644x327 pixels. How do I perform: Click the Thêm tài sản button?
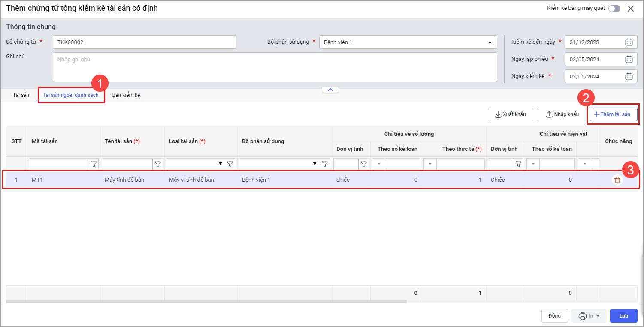613,114
